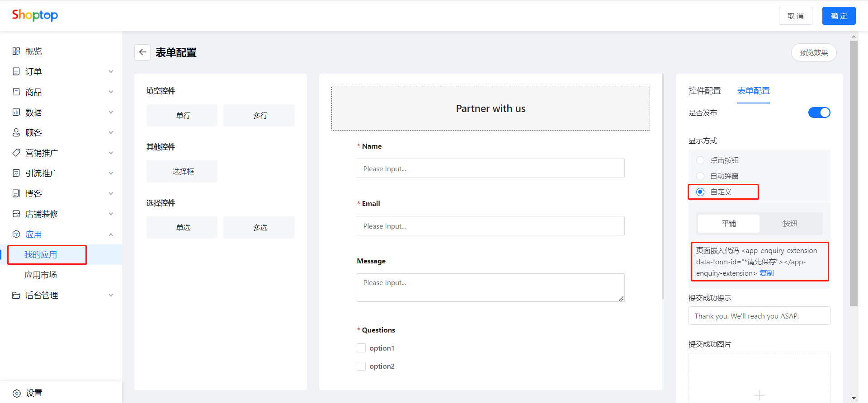Image resolution: width=868 pixels, height=403 pixels.
Task: Click the Email input field
Action: 491,226
